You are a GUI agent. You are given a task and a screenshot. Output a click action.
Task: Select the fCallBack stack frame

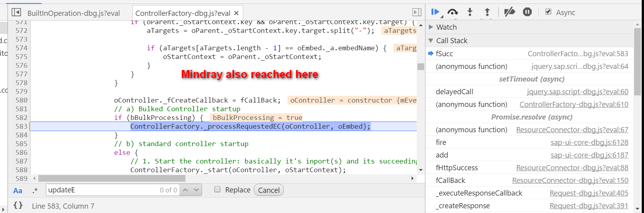[x=530, y=180]
